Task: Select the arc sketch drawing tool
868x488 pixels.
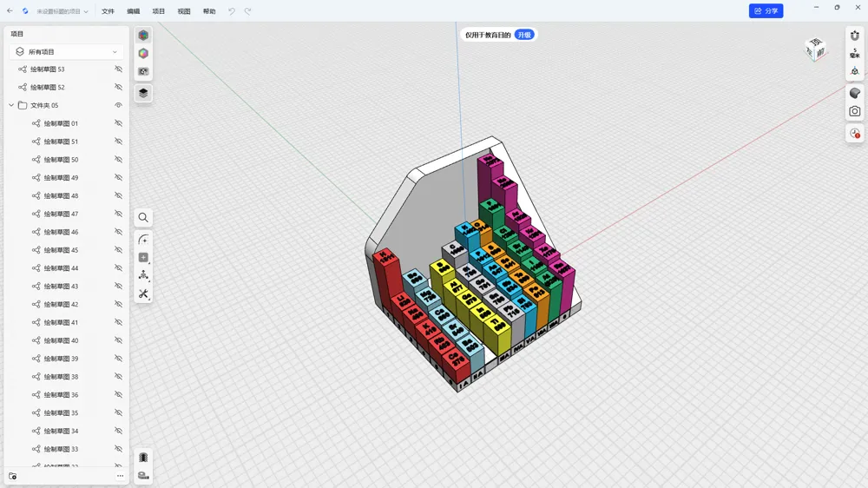Action: pos(143,240)
